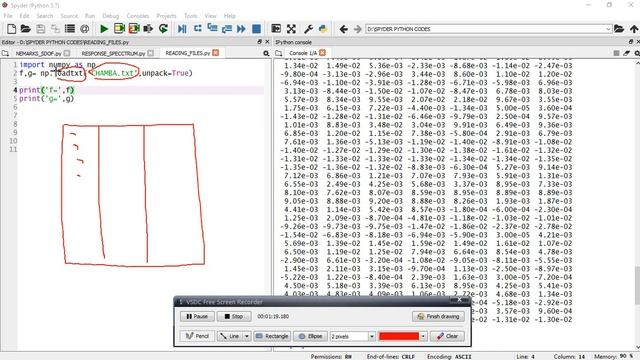
Task: Open the file list icon
Action: click(70, 29)
